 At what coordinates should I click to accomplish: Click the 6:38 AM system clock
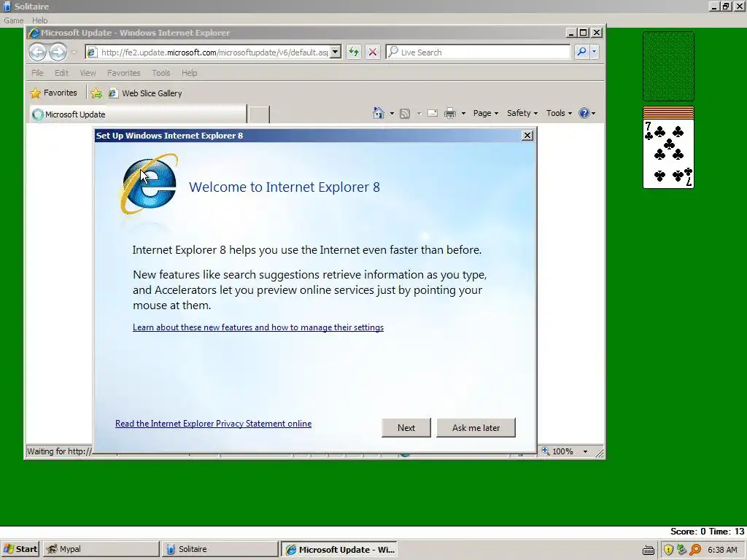[x=722, y=550]
